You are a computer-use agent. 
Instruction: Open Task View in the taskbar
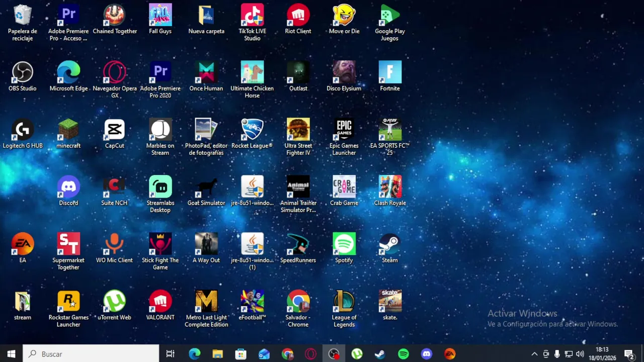point(171,354)
